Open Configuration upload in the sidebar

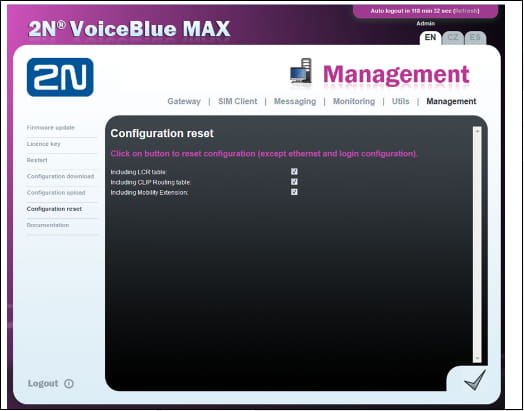pos(56,193)
